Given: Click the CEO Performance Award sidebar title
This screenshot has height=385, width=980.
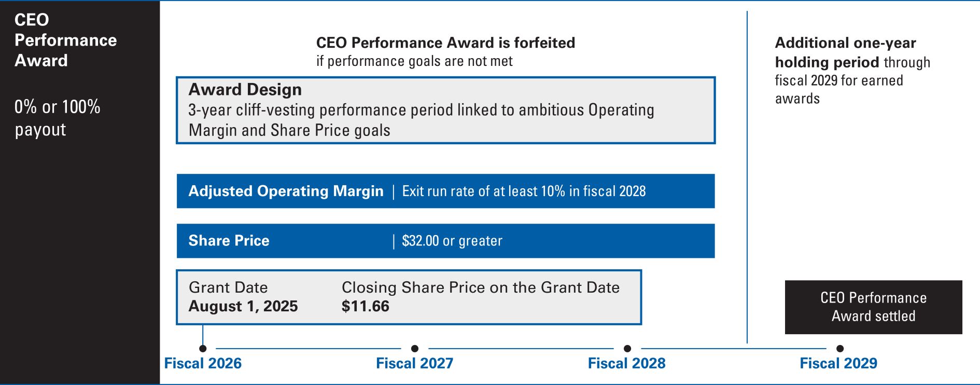Looking at the screenshot, I should click(x=66, y=40).
